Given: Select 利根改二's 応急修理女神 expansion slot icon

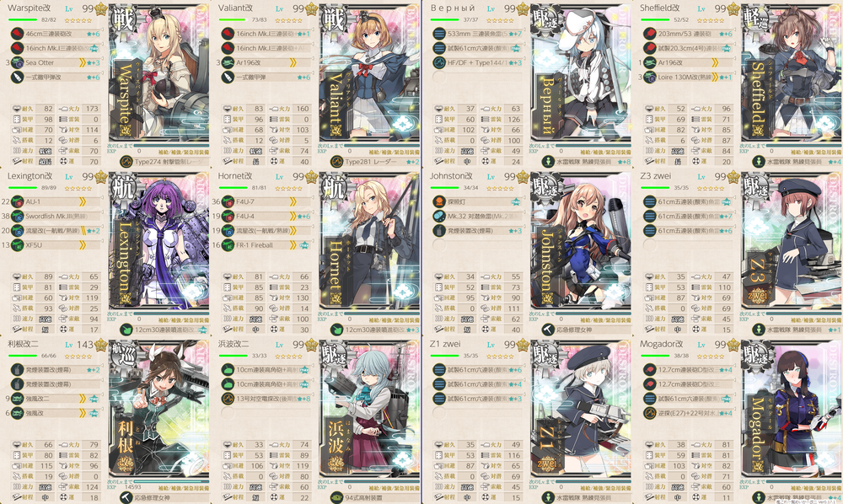Looking at the screenshot, I should pyautogui.click(x=126, y=497).
